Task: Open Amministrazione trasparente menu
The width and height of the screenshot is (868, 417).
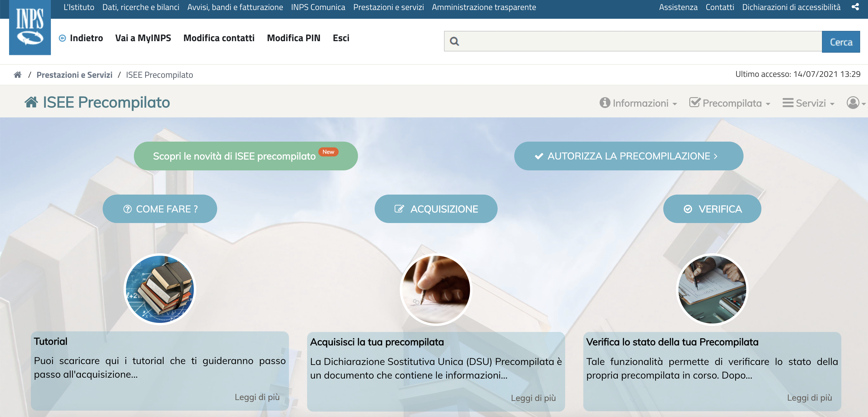Action: (x=484, y=7)
